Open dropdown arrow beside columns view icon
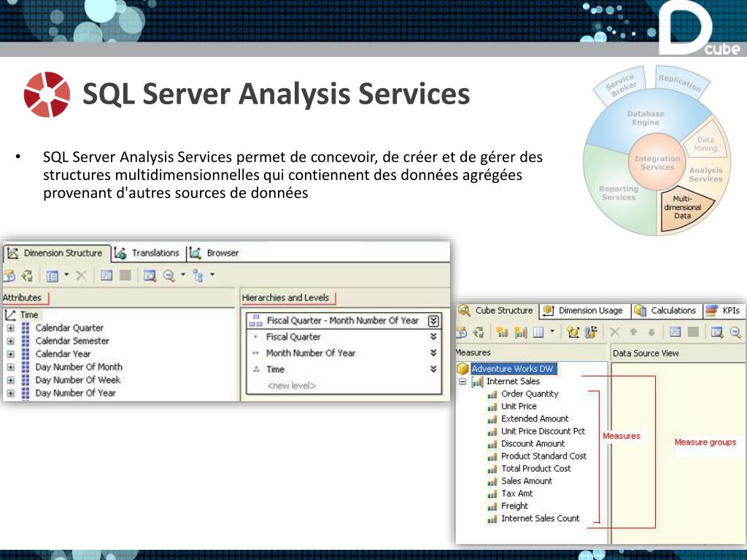Image resolution: width=747 pixels, height=560 pixels. pos(552,331)
